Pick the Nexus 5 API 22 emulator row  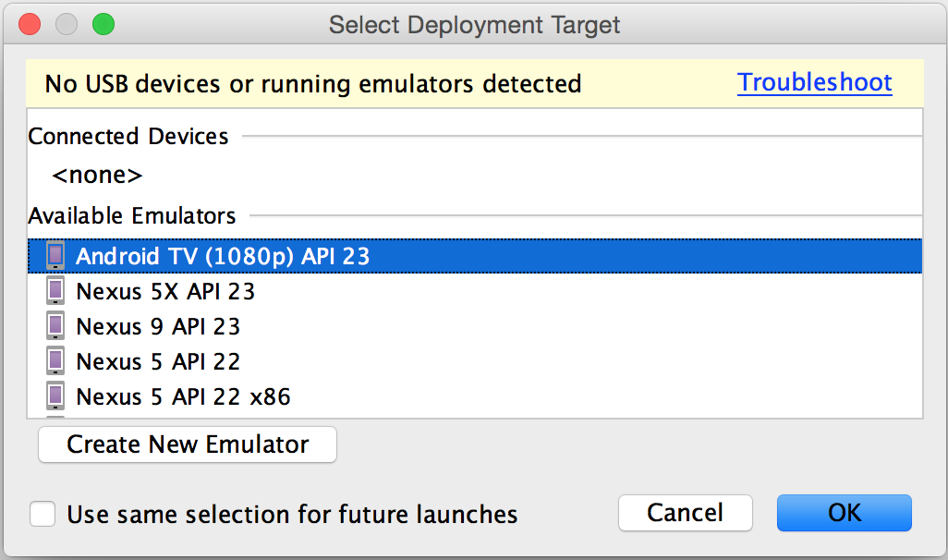pos(475,361)
